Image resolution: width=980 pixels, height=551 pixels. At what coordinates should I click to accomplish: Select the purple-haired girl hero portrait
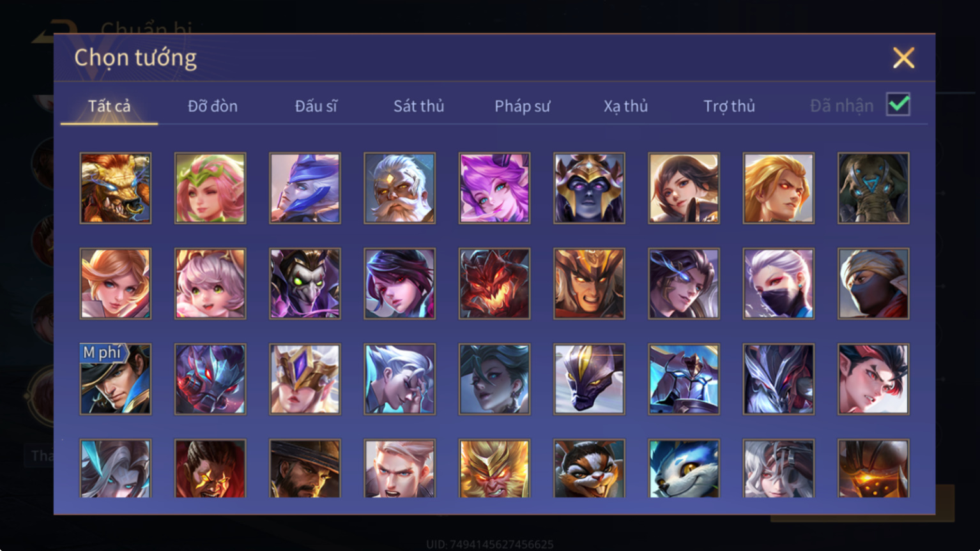pos(494,188)
